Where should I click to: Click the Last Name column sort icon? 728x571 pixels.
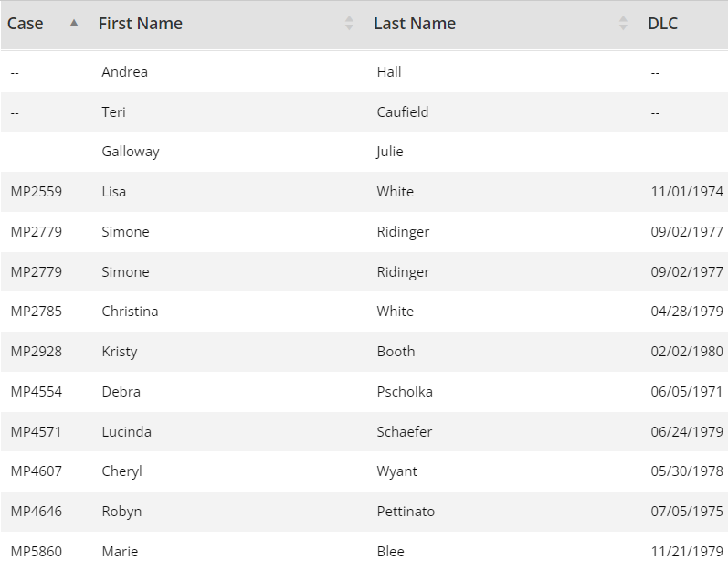click(x=623, y=24)
